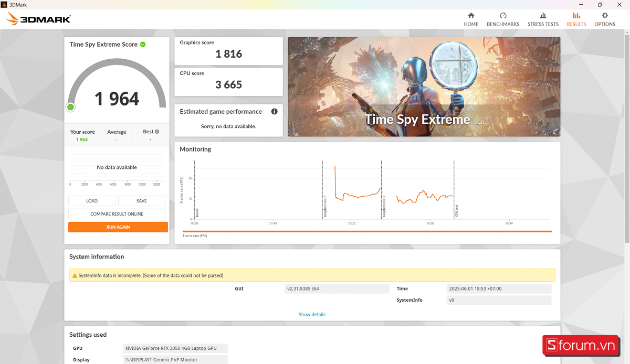The image size is (630, 364).
Task: Click the DISPLAY1 Generic PnP Monitor value
Action: [x=175, y=360]
